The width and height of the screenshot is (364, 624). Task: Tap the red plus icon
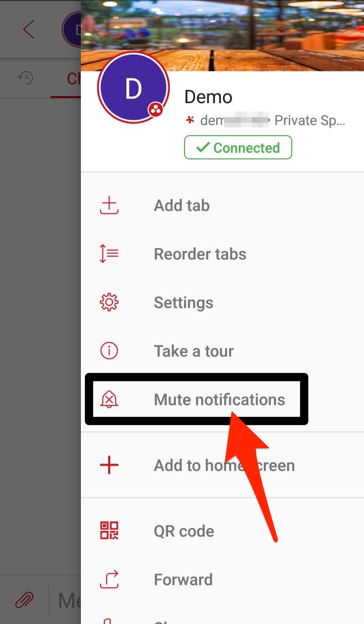(109, 465)
